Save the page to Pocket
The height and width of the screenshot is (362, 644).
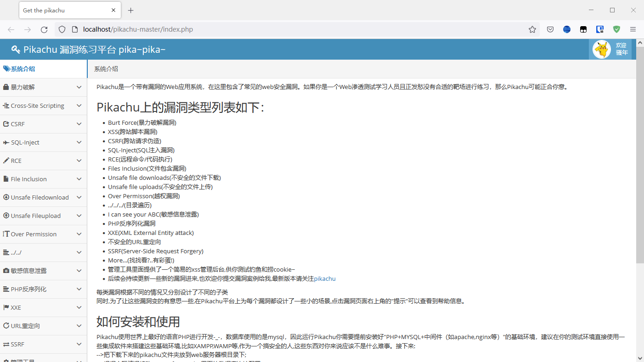pos(550,29)
